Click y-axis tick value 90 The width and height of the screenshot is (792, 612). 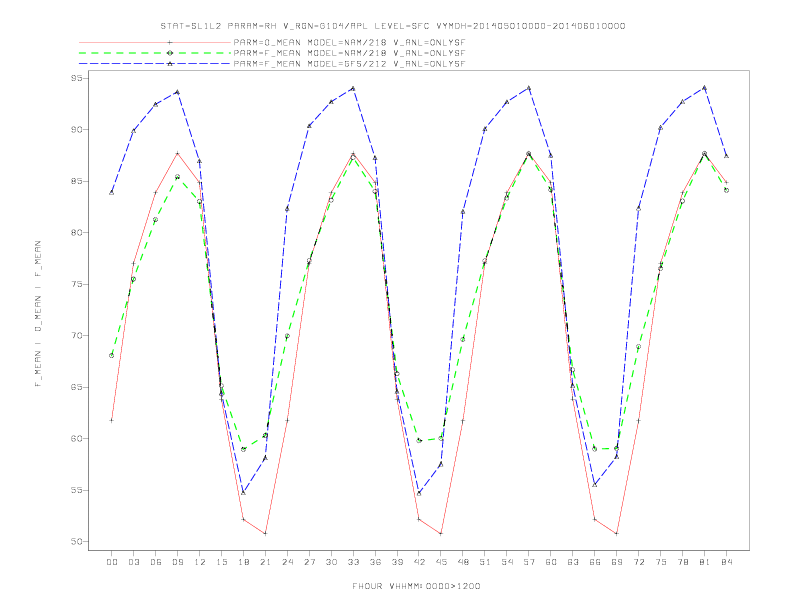point(77,130)
